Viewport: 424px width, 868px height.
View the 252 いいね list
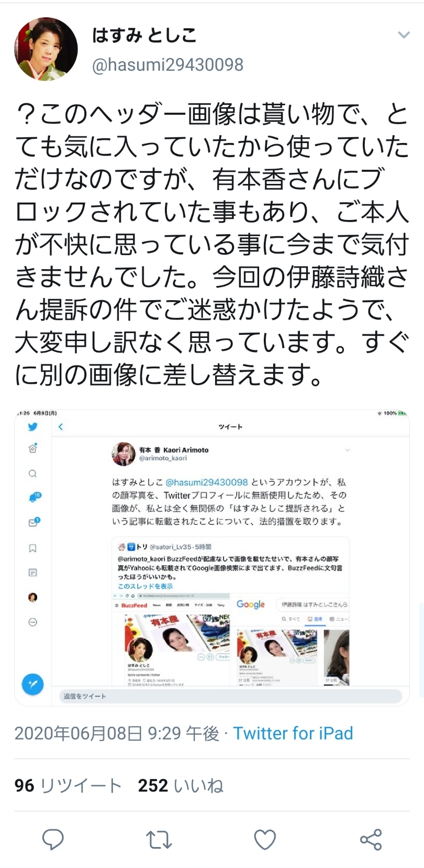pyautogui.click(x=181, y=785)
